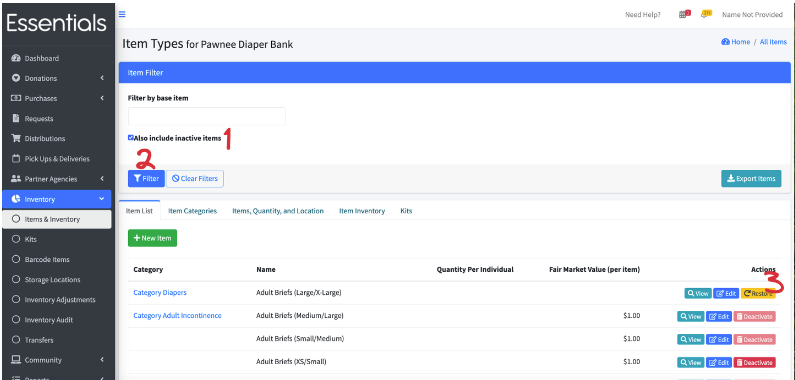Click the Name column header
The image size is (795, 380).
click(x=266, y=269)
